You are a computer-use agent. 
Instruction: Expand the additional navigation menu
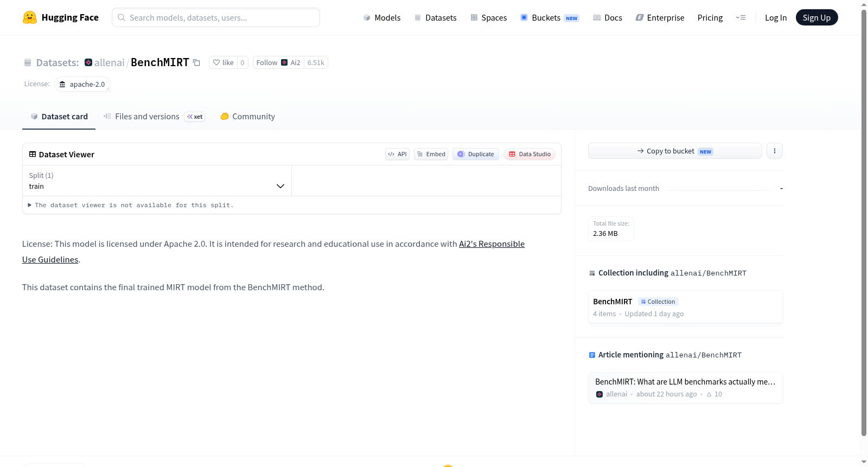coord(741,17)
